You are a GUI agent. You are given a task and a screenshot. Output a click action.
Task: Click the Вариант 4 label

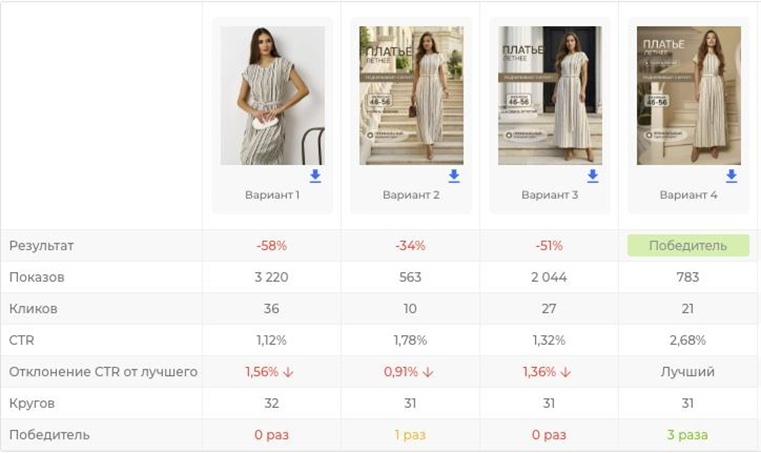(689, 195)
